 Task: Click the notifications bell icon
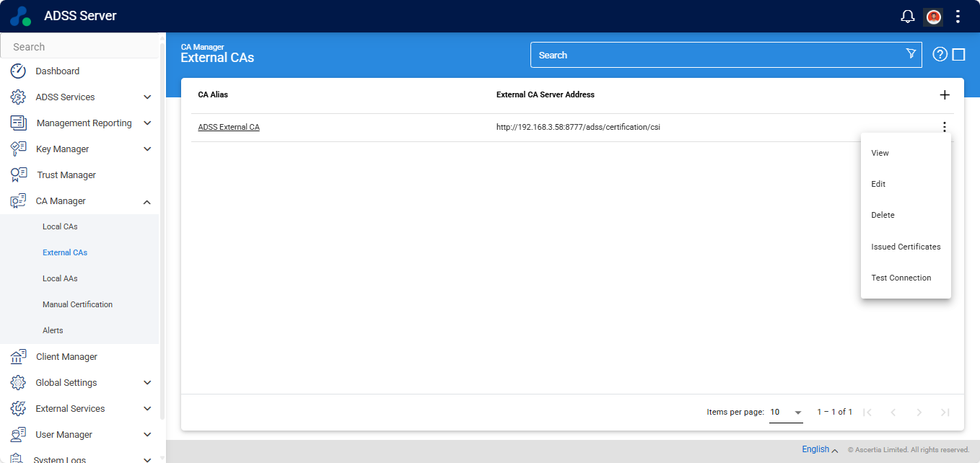pos(908,17)
